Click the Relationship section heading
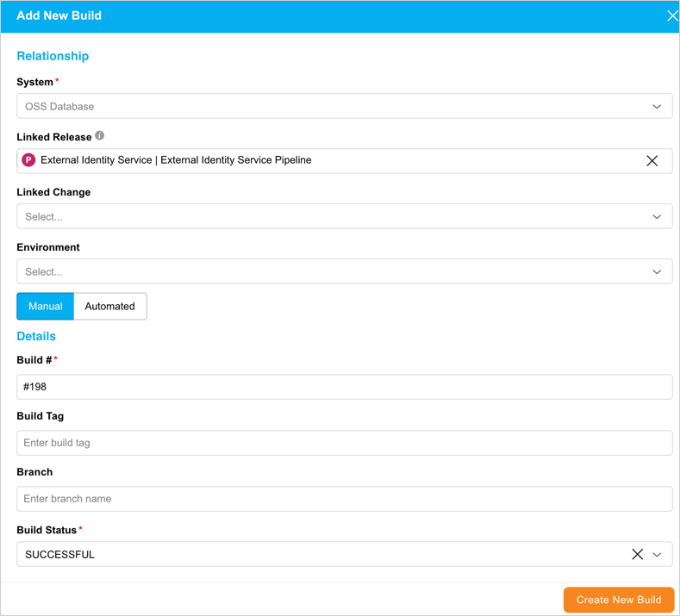This screenshot has height=616, width=680. click(53, 56)
